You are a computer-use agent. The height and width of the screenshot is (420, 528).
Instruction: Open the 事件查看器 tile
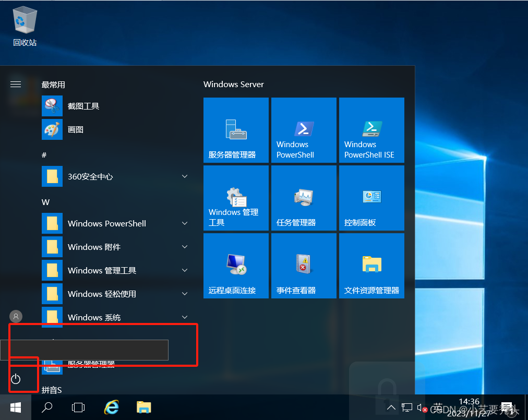pyautogui.click(x=304, y=266)
